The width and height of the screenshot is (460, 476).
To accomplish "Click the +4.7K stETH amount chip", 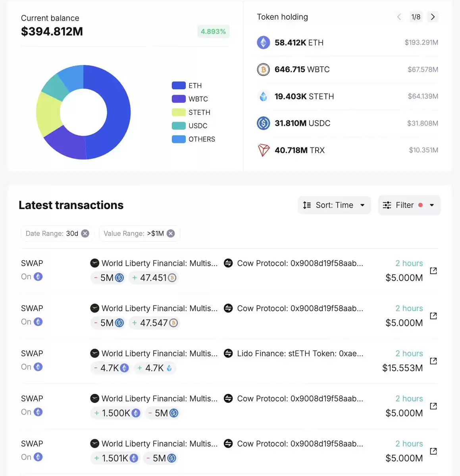I will click(x=155, y=368).
